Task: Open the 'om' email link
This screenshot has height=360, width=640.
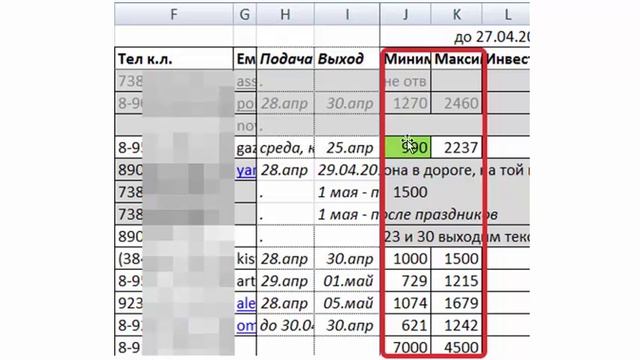Action: point(246,325)
